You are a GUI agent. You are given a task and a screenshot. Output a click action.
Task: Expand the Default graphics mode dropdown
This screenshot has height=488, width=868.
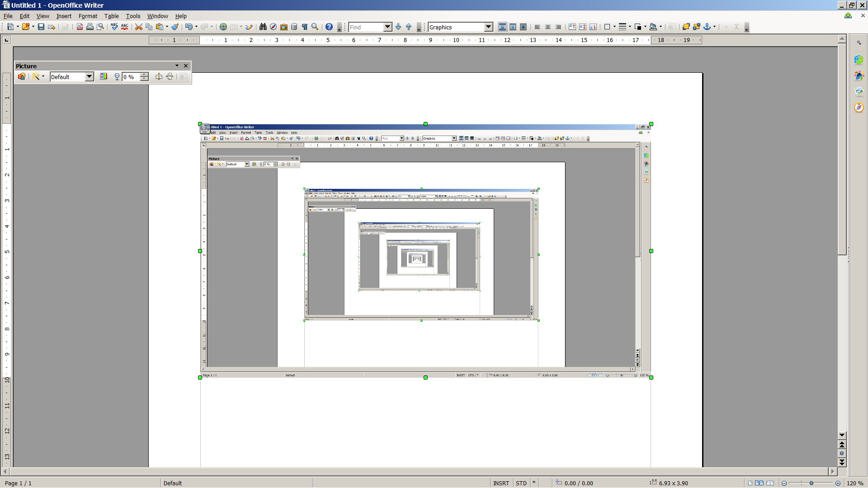(89, 77)
